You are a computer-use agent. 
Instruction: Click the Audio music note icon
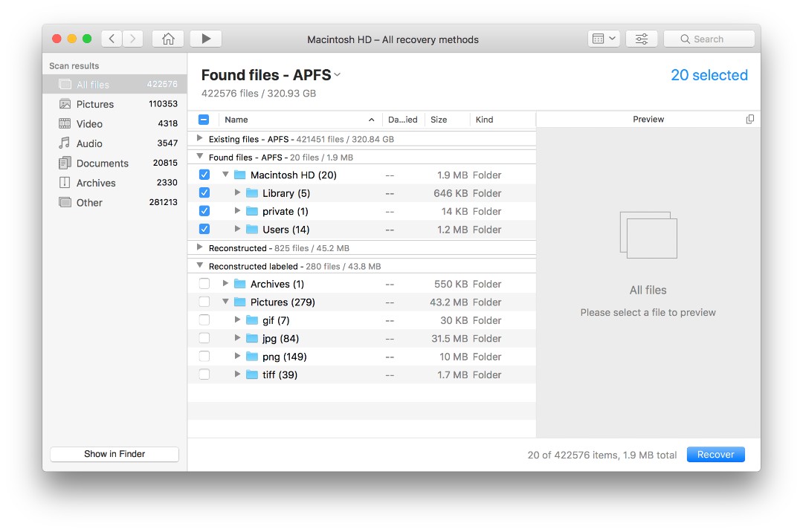pyautogui.click(x=65, y=143)
